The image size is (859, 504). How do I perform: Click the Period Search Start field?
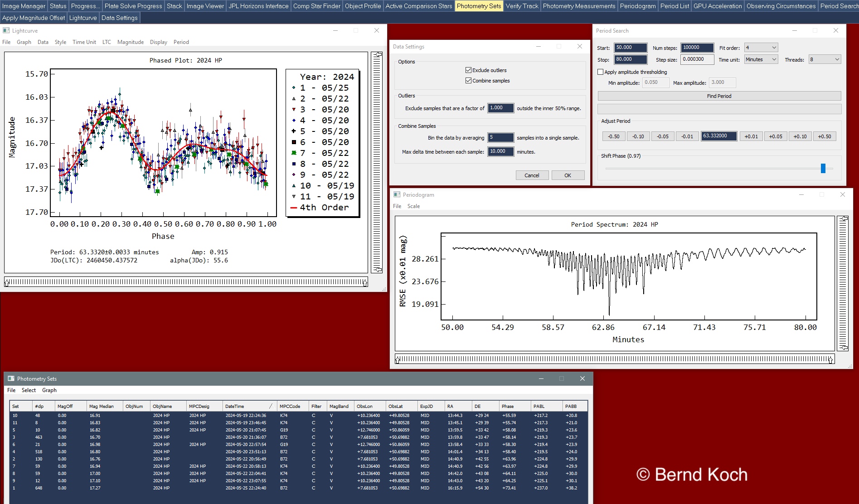631,48
